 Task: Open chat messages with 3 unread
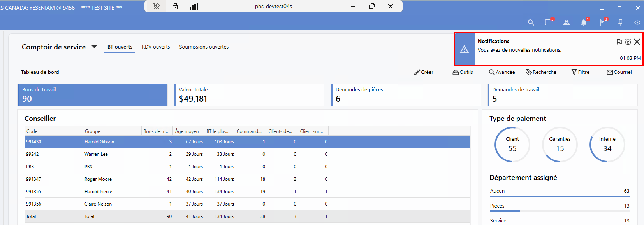tap(548, 23)
